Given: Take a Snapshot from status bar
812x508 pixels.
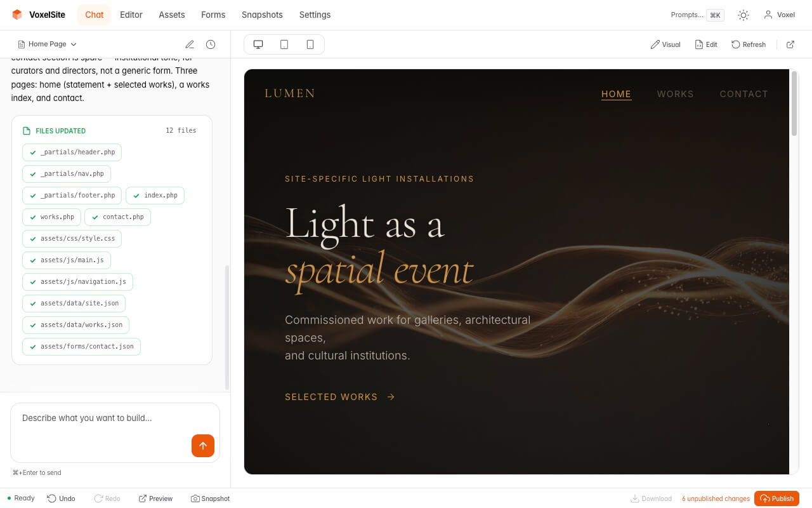Looking at the screenshot, I should 211,498.
